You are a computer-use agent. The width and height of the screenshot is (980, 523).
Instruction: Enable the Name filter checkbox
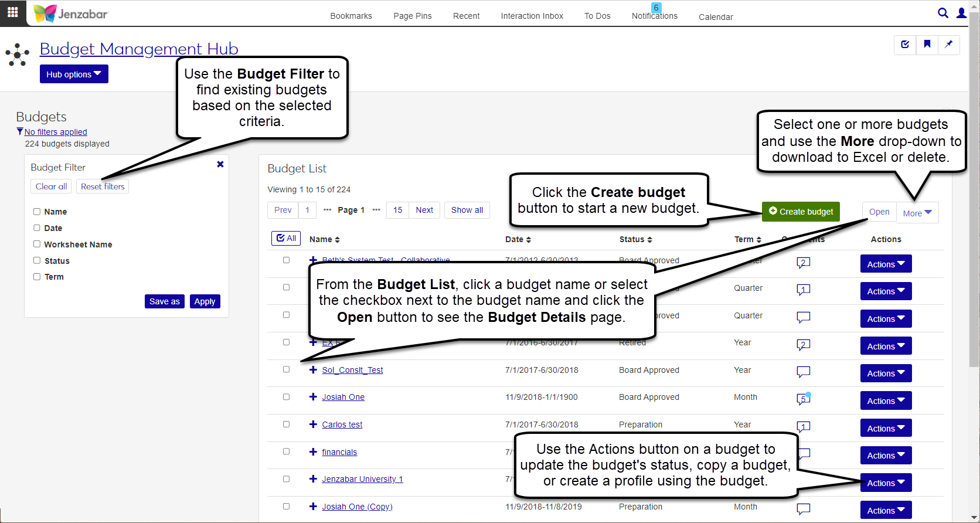37,212
